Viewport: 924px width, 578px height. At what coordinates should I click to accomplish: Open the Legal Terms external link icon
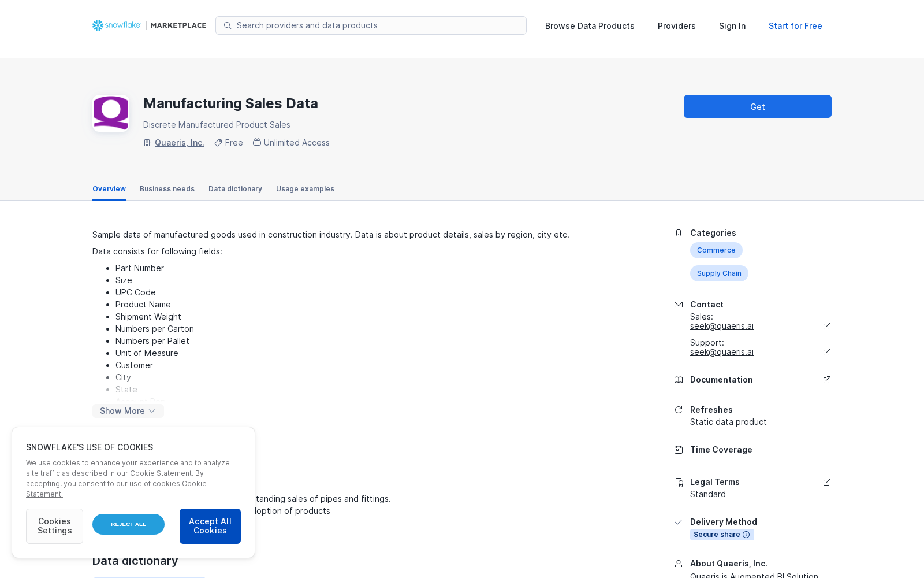[x=827, y=482]
